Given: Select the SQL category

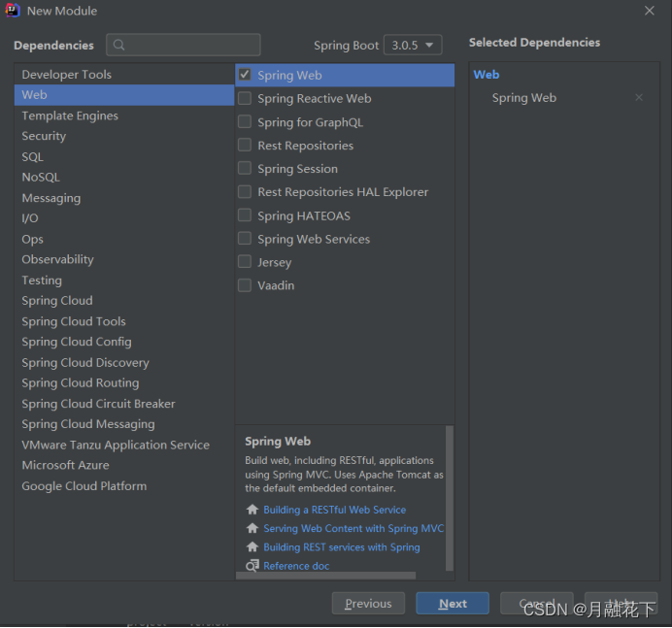Looking at the screenshot, I should [124, 157].
